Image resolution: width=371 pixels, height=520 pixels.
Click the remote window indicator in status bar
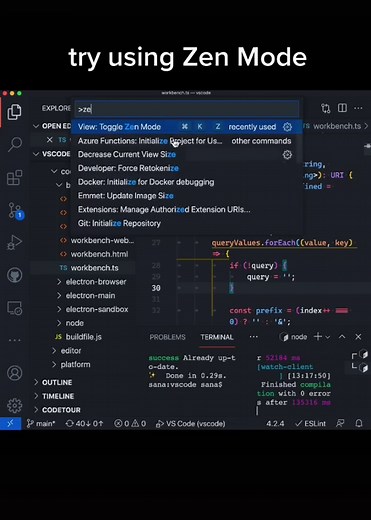point(10,423)
